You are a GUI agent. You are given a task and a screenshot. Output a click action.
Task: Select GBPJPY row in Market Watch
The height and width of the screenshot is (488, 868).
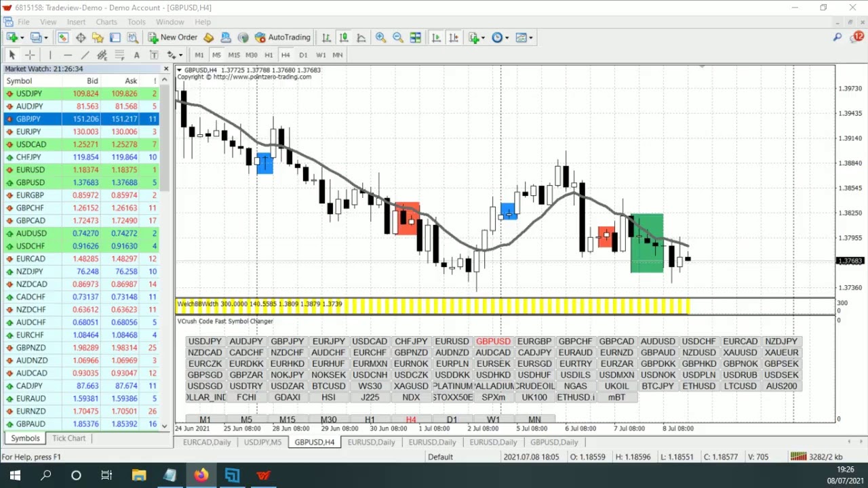81,119
